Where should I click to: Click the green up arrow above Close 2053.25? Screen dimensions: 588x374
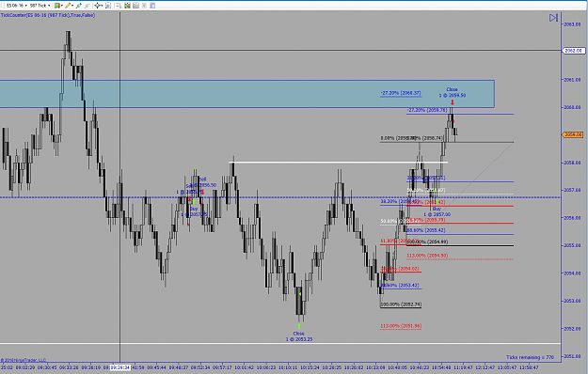pos(299,327)
